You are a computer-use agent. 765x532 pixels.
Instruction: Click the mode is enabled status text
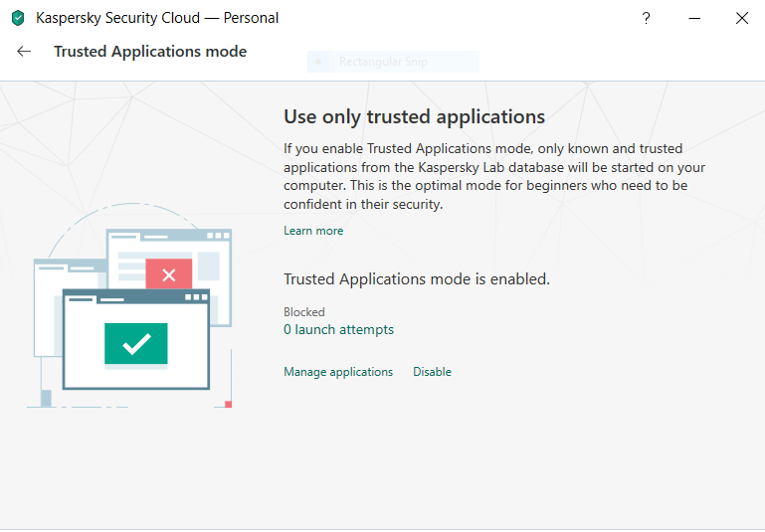[416, 279]
